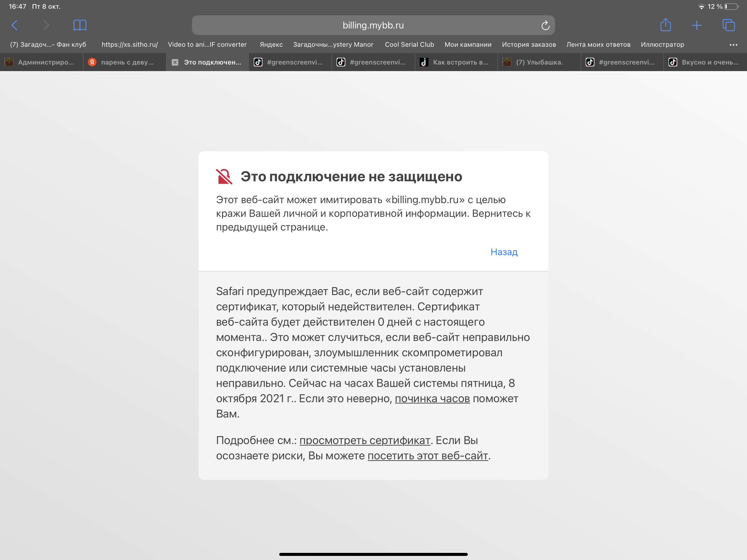This screenshot has height=560, width=747.
Task: Tap the 16:47 clock in status bar
Action: pos(17,6)
